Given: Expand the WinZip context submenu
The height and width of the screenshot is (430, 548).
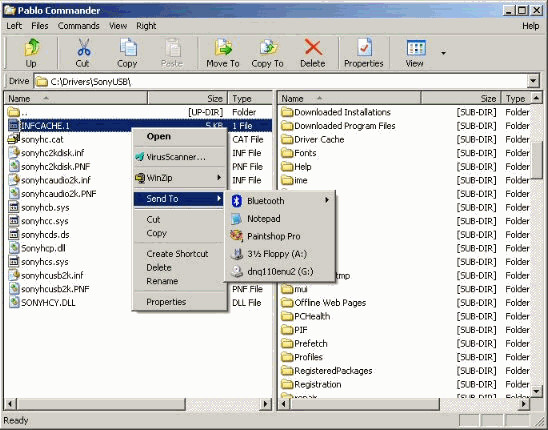Looking at the screenshot, I should 219,178.
